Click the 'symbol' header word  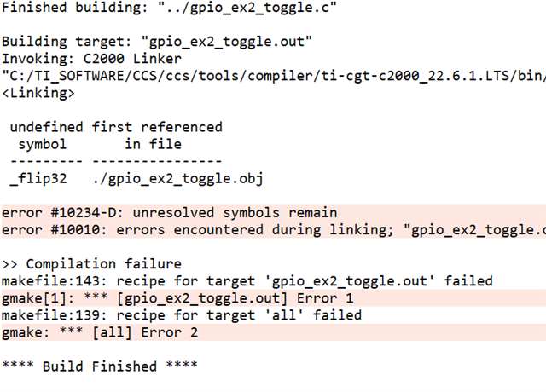(x=42, y=144)
